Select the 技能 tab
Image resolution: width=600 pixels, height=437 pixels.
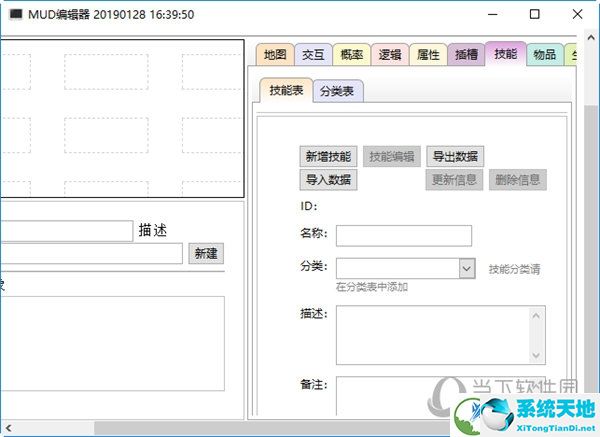[505, 54]
